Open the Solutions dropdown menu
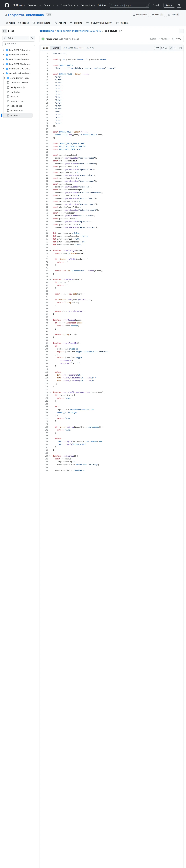The height and width of the screenshot is (868, 186). point(34,5)
